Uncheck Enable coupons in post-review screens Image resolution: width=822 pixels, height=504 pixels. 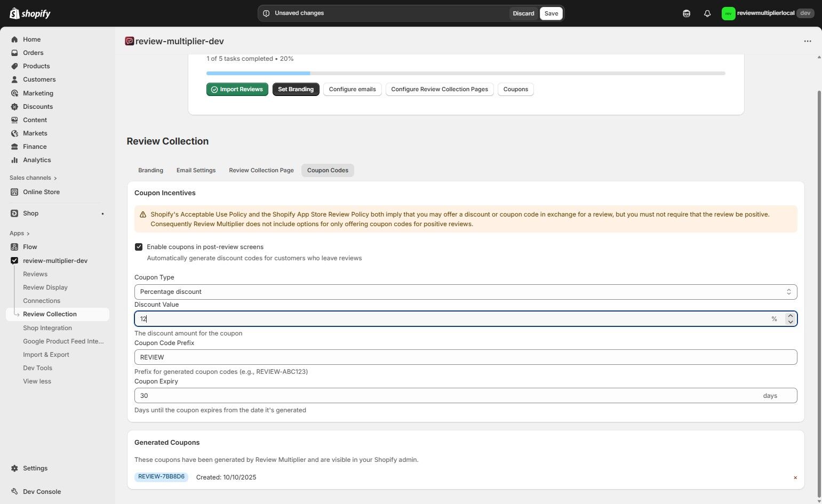coord(139,246)
